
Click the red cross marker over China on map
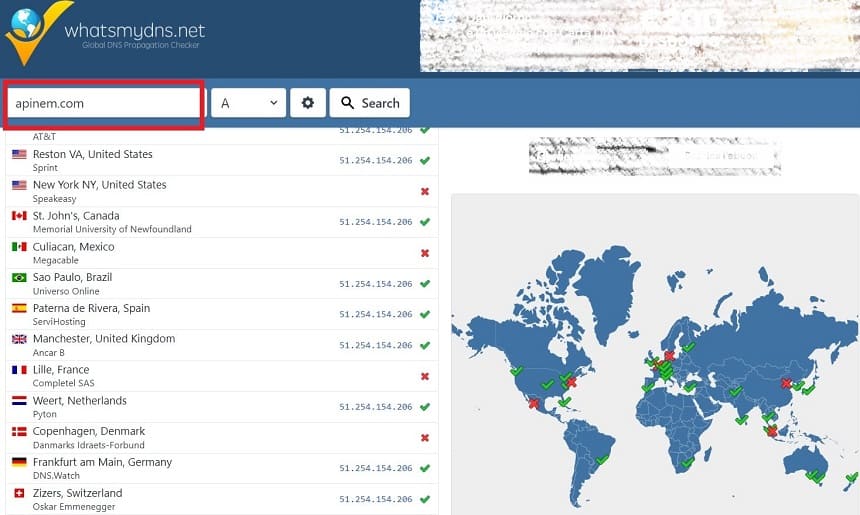(787, 383)
